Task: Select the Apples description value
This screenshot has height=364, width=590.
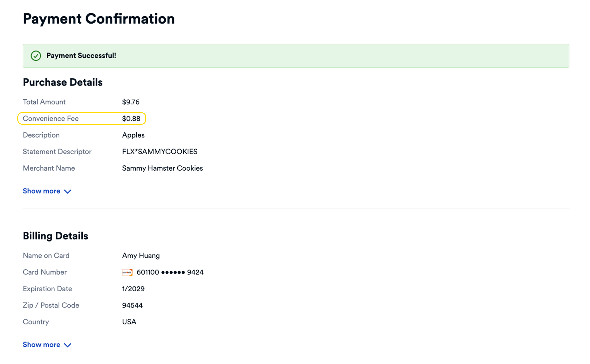Action: [133, 135]
